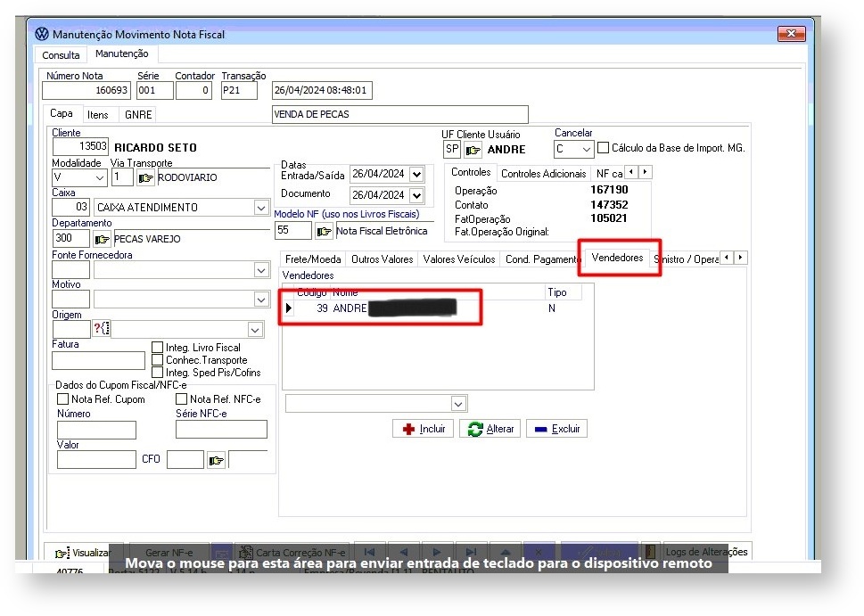864x616 pixels.
Task: Click Logs de Alterações button
Action: click(x=706, y=552)
